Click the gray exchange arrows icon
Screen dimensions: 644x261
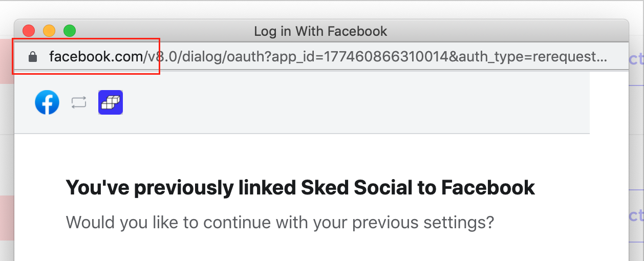click(x=79, y=102)
